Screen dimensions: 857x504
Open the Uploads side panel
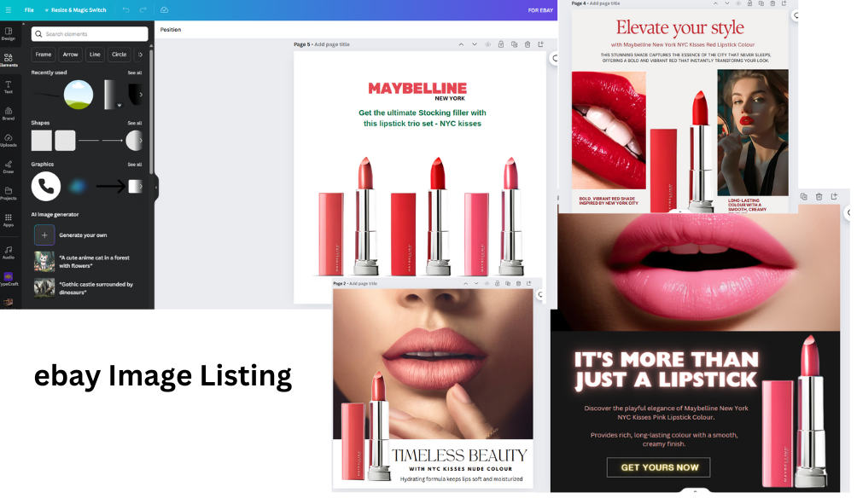point(9,141)
